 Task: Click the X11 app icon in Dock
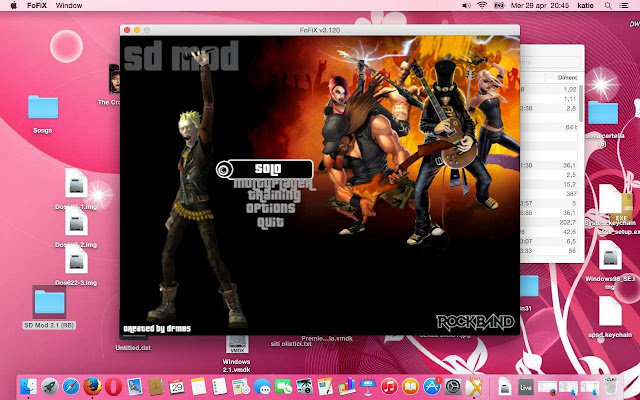pyautogui.click(x=474, y=386)
